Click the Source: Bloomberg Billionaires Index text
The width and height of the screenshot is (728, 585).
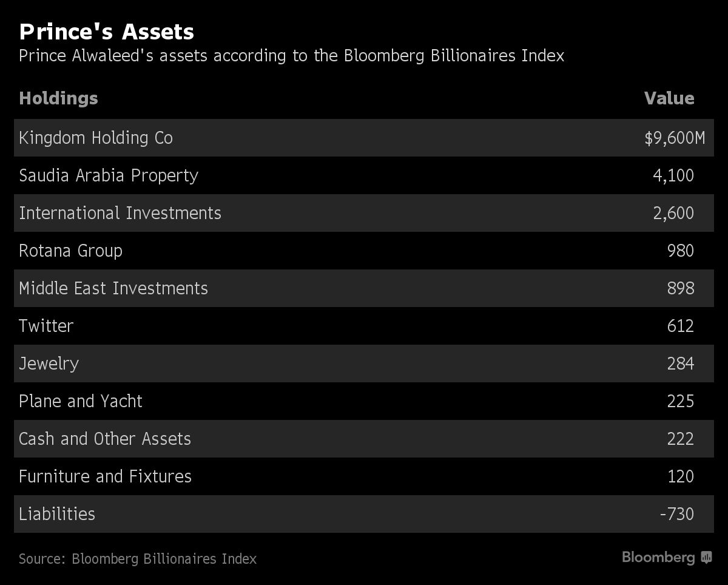[x=138, y=559]
